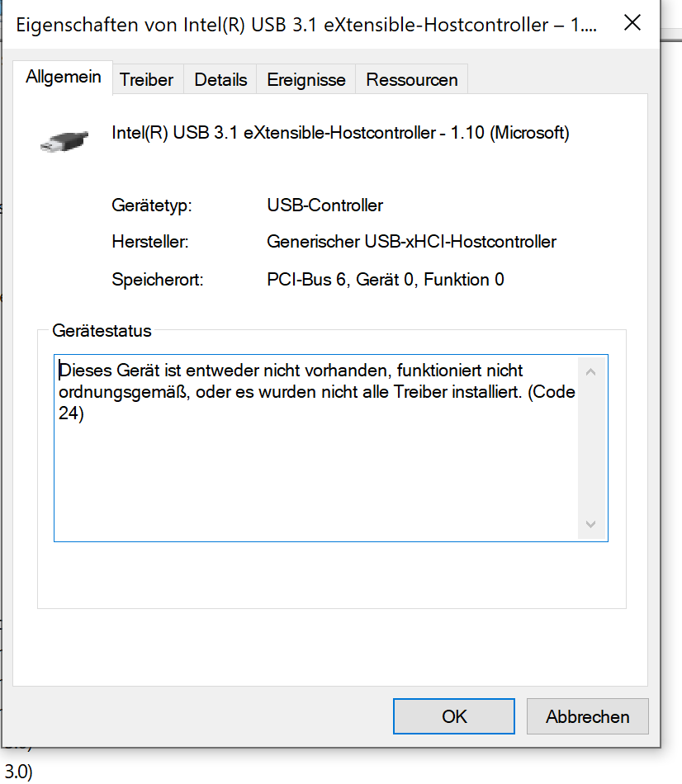
Task: Close the Eigenschaften dialog window
Action: (x=632, y=23)
